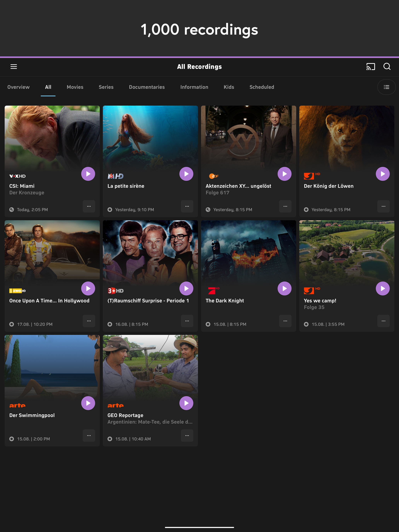Play The Dark Knight recording

(285, 289)
